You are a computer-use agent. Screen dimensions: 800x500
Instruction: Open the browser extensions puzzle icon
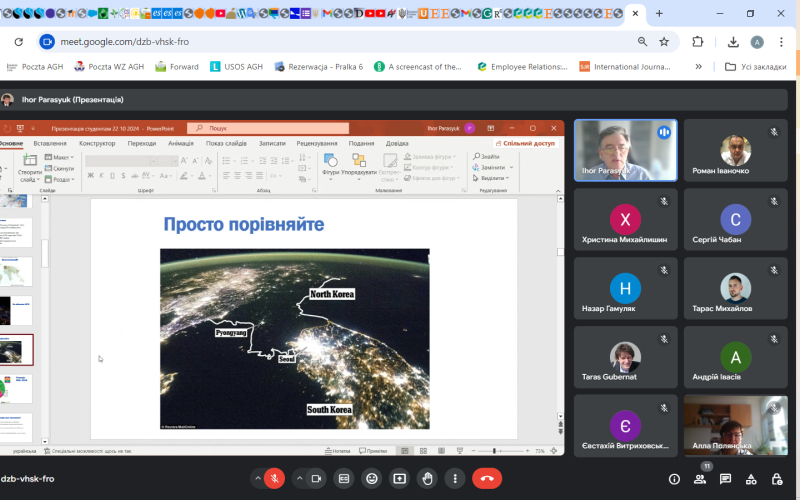pyautogui.click(x=697, y=42)
